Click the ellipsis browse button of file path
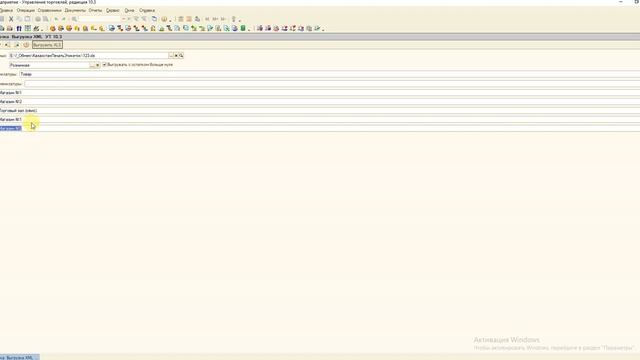Screen dimensions: 640x360 tap(171, 56)
